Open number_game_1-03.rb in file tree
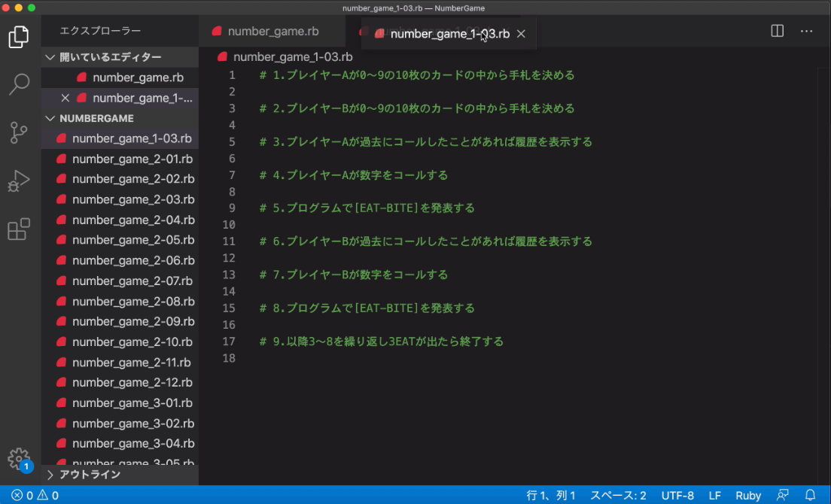Image resolution: width=831 pixels, height=504 pixels. pyautogui.click(x=120, y=138)
